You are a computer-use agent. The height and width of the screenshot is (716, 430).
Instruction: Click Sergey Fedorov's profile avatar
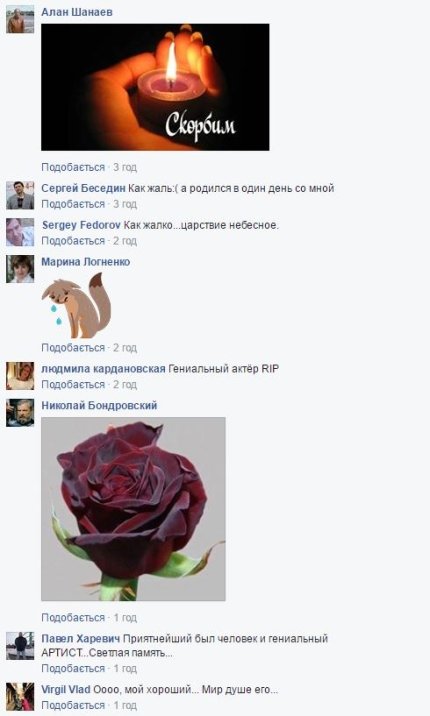click(x=20, y=232)
